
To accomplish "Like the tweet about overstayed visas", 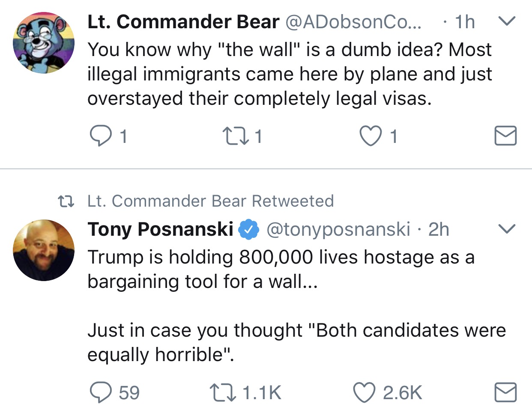I will click(370, 136).
